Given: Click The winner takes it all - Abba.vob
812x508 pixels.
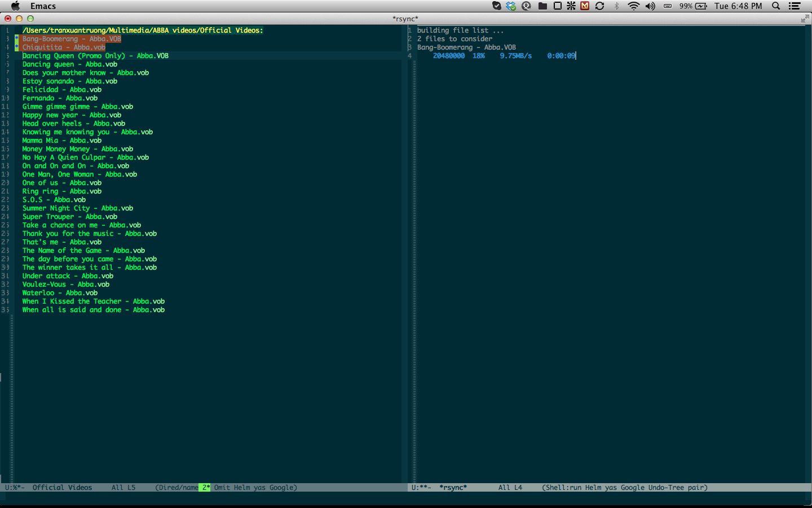Looking at the screenshot, I should click(x=90, y=268).
